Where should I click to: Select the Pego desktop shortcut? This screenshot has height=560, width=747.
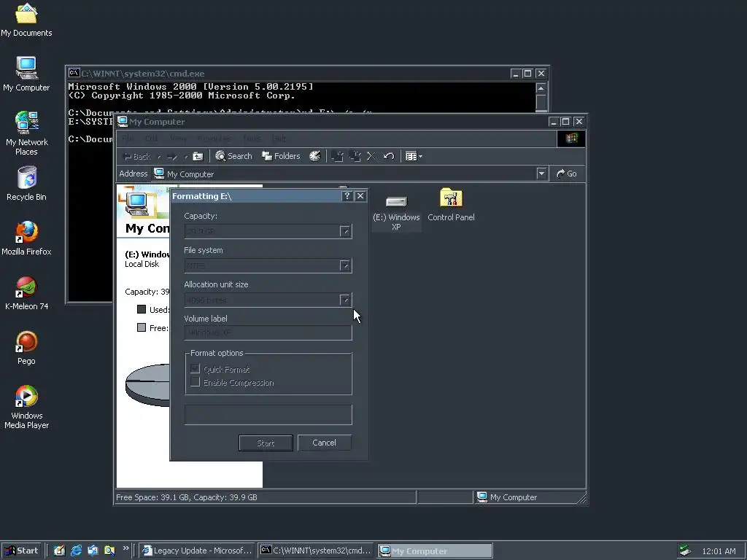point(26,348)
